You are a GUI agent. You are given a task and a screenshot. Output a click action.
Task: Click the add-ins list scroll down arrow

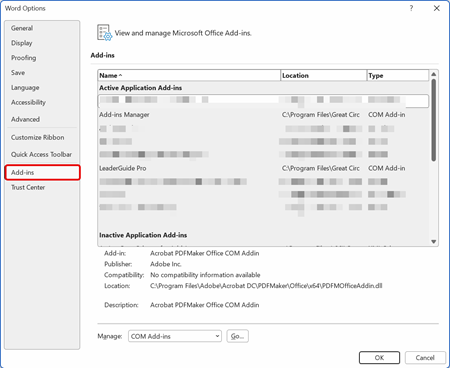click(434, 242)
